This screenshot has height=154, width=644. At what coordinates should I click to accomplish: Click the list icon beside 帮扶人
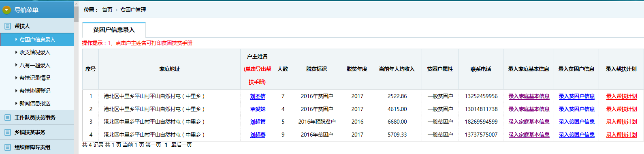[x=8, y=26]
